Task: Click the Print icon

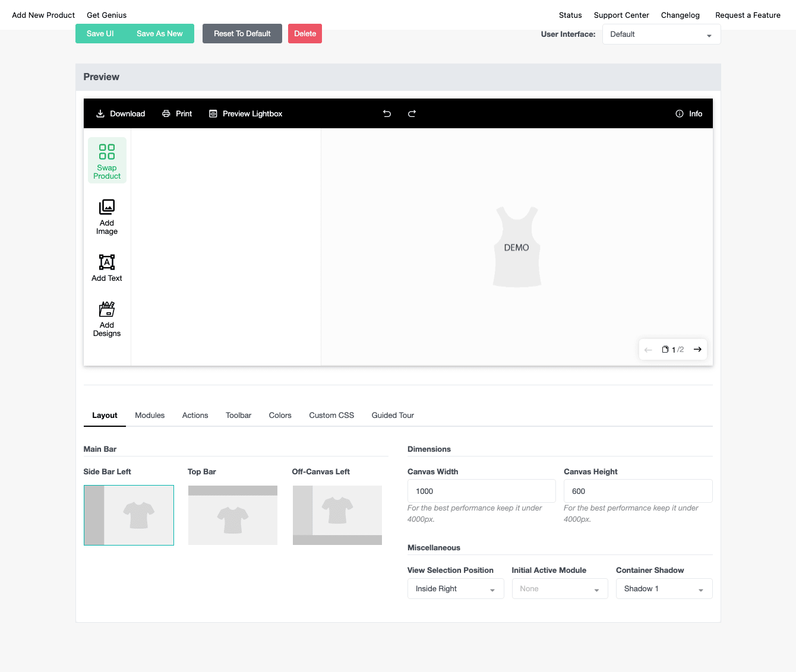Action: pyautogui.click(x=166, y=113)
